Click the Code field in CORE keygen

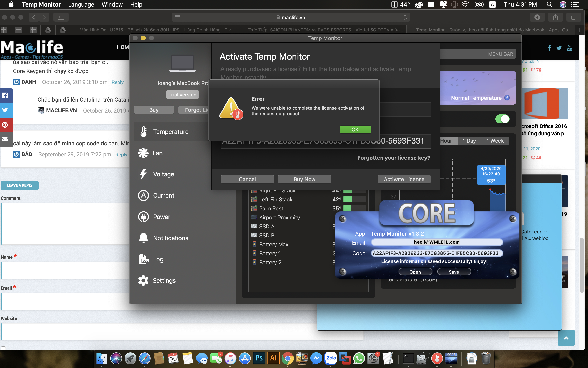(x=437, y=253)
